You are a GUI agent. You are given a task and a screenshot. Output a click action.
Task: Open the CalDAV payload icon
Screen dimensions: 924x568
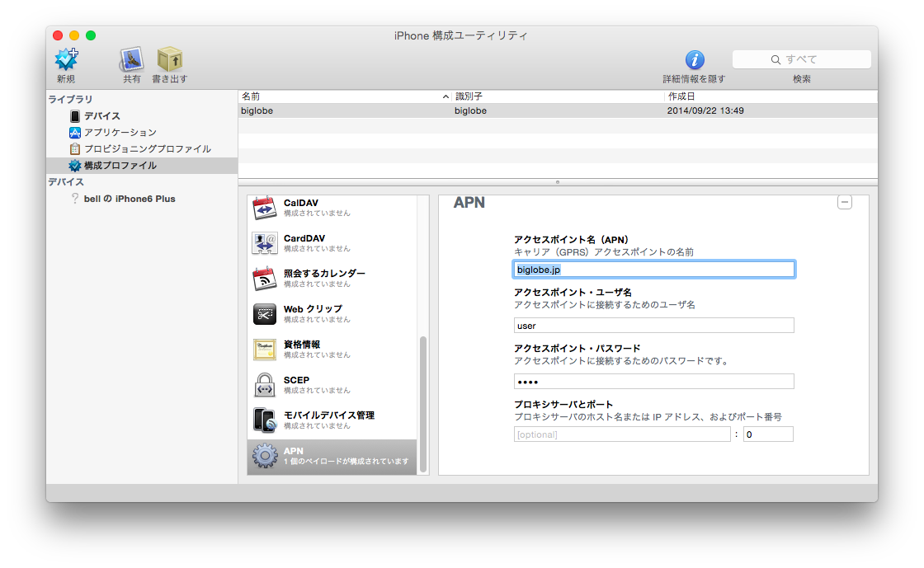point(265,208)
